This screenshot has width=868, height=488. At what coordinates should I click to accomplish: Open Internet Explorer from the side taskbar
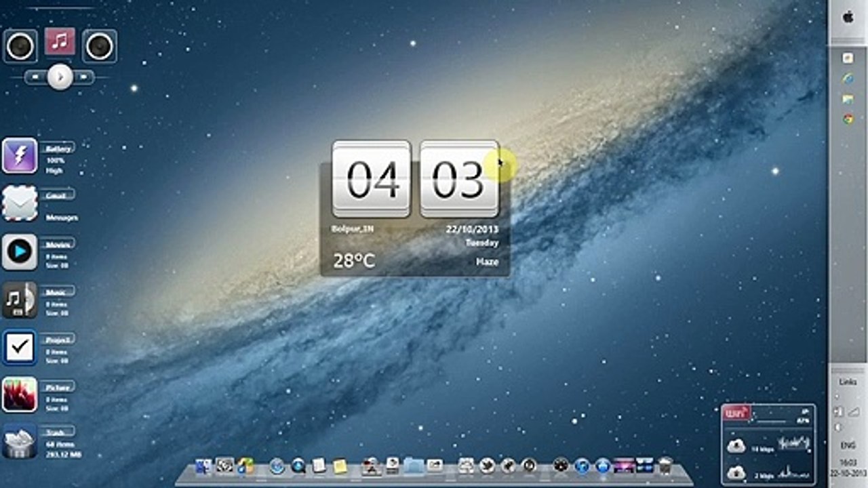848,79
